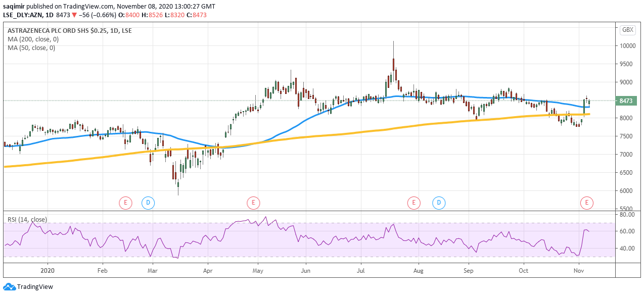Click the author name saqimir

pyautogui.click(x=14, y=7)
